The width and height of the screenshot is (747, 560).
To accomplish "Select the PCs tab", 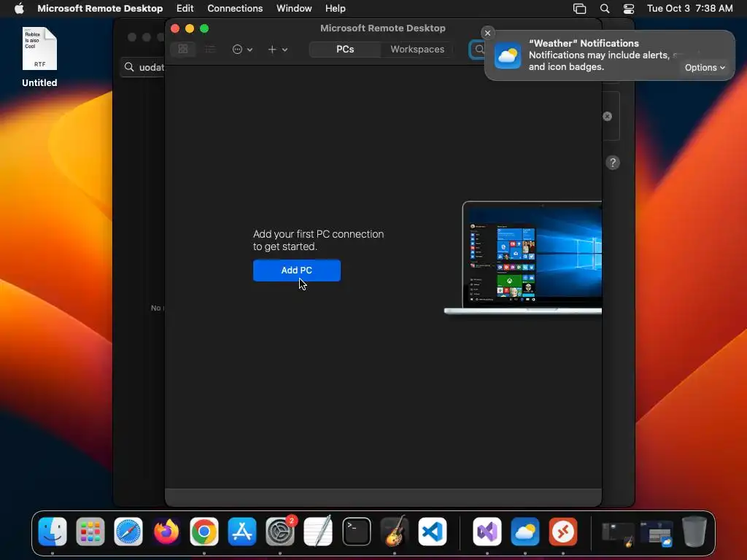I will pos(345,49).
